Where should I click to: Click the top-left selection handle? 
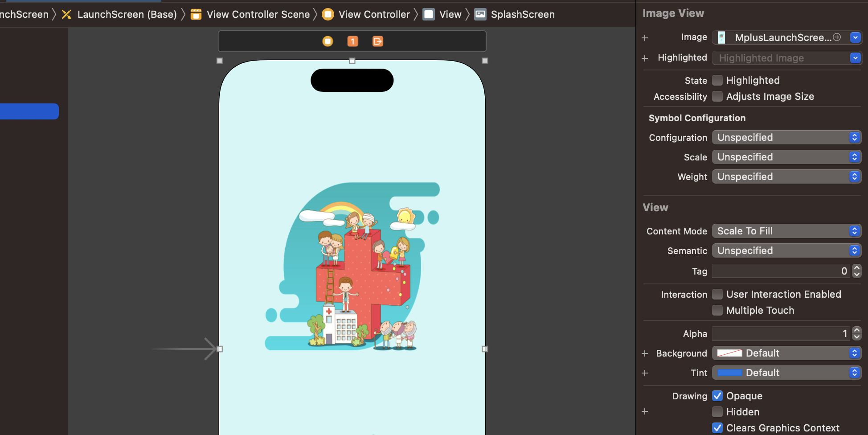(x=220, y=61)
